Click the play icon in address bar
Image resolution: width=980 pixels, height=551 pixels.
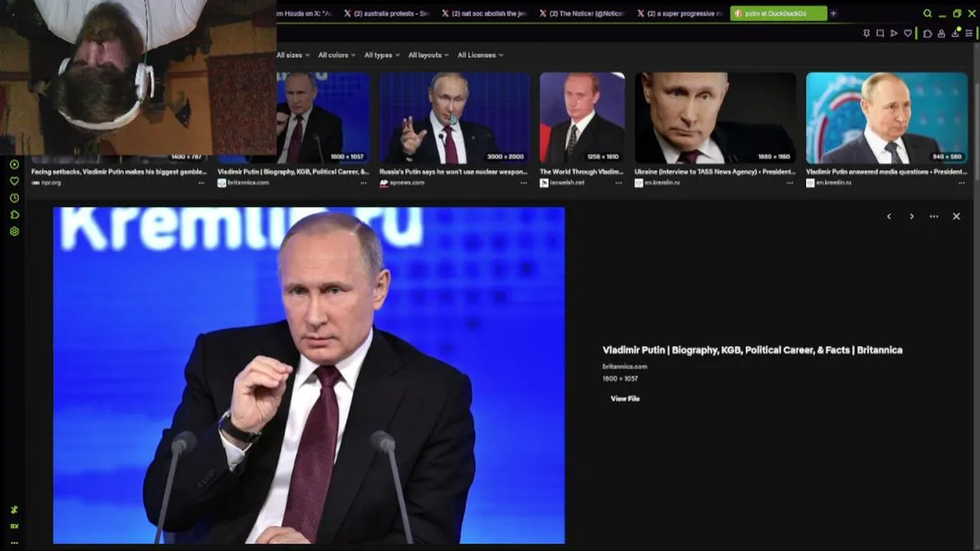click(x=893, y=34)
